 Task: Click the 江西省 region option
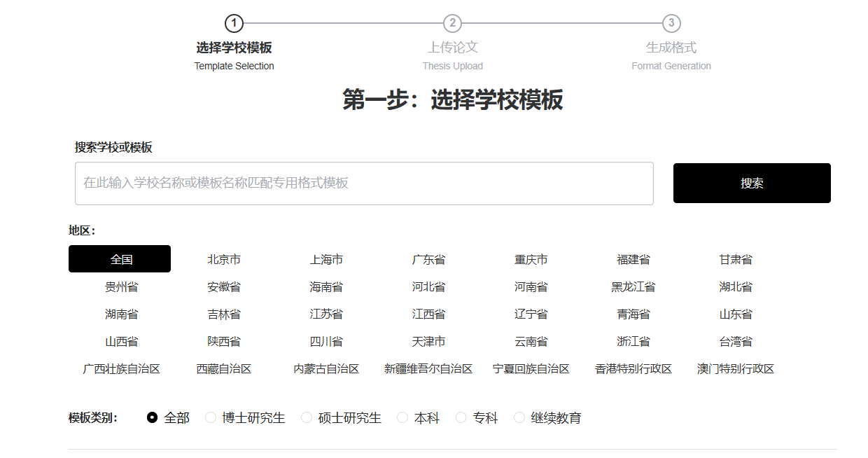coord(428,314)
